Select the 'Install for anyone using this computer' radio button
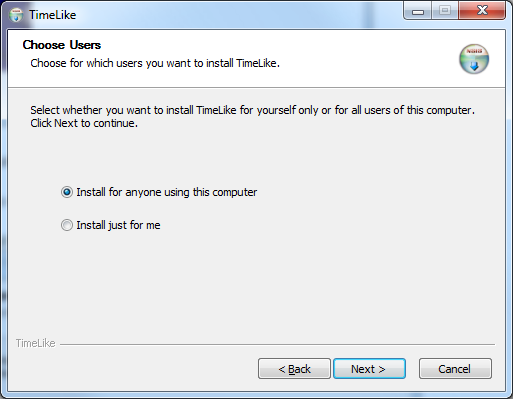513x399 pixels. point(67,192)
